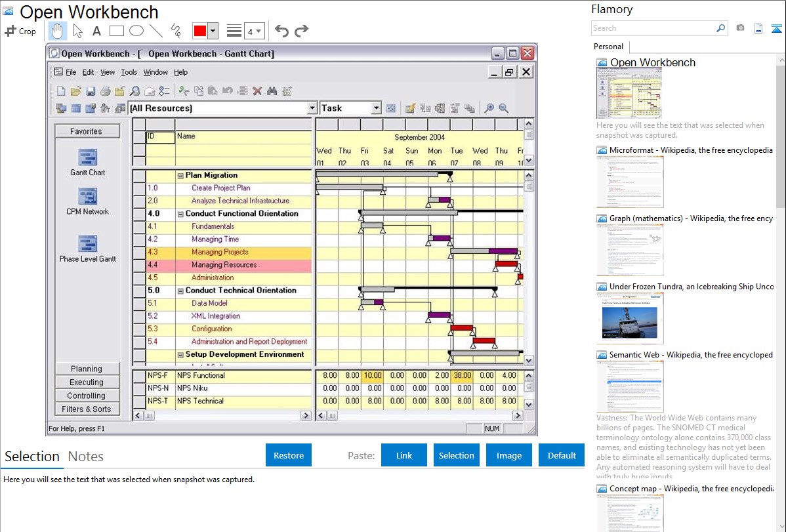
Task: Open the Phase Level Gantt view icon
Action: pyautogui.click(x=88, y=243)
